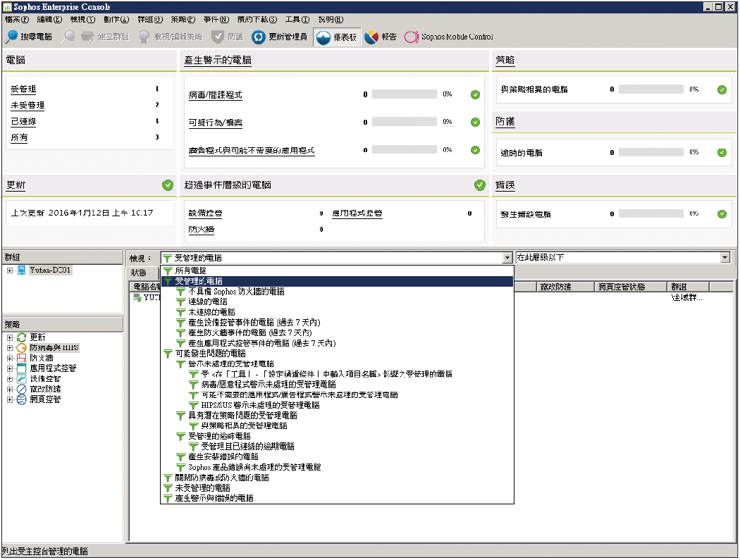Open the 編輯 menu
The image size is (740, 560).
49,19
